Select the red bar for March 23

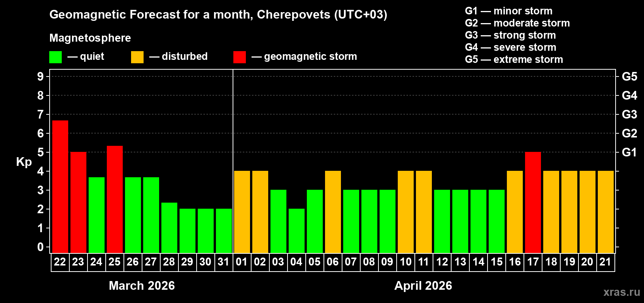pos(78,203)
